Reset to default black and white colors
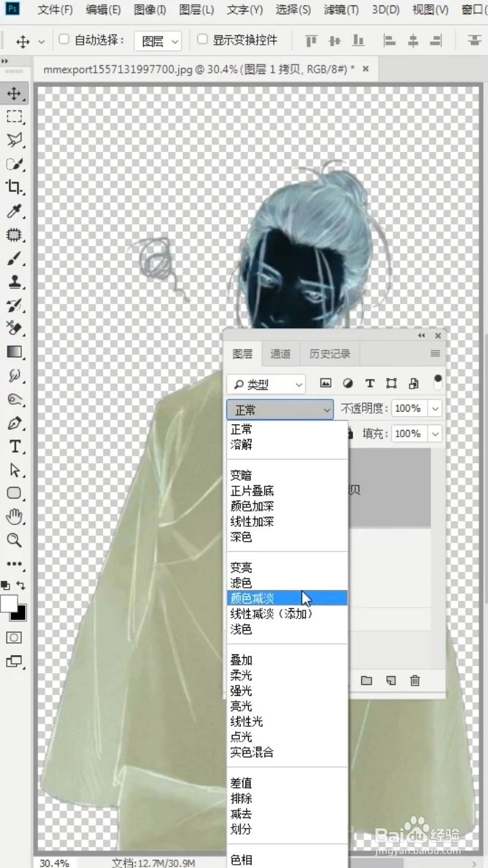488x868 pixels. (5, 585)
